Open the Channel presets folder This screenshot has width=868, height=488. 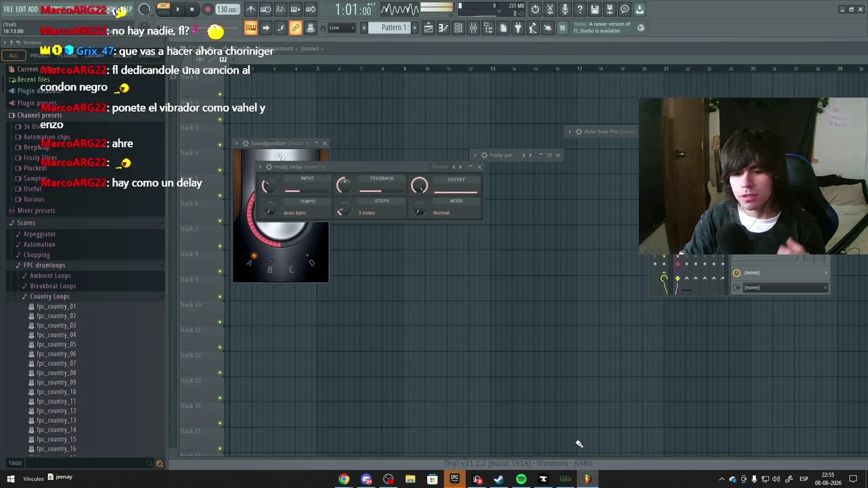(39, 115)
